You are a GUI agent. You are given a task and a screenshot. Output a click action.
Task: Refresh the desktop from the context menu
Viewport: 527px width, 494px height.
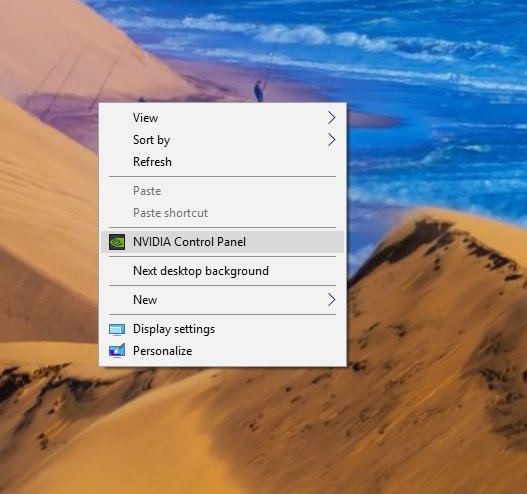[222, 162]
